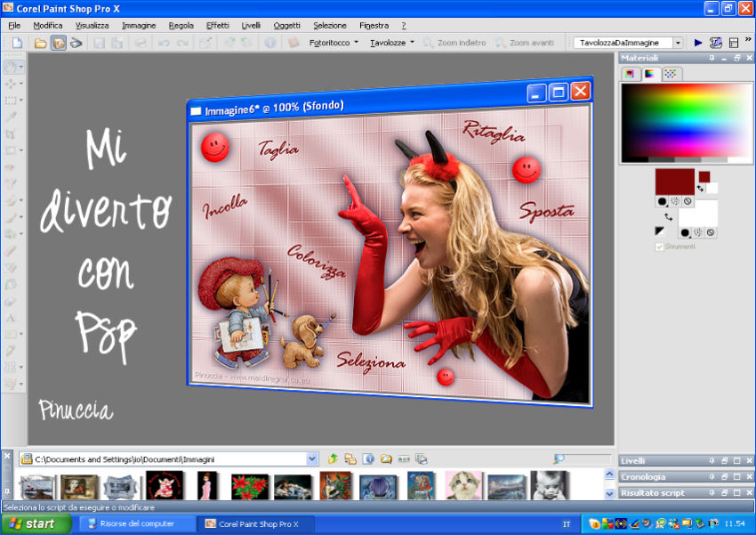756x535 pixels.
Task: Set the background material to transparent
Action: (x=711, y=232)
